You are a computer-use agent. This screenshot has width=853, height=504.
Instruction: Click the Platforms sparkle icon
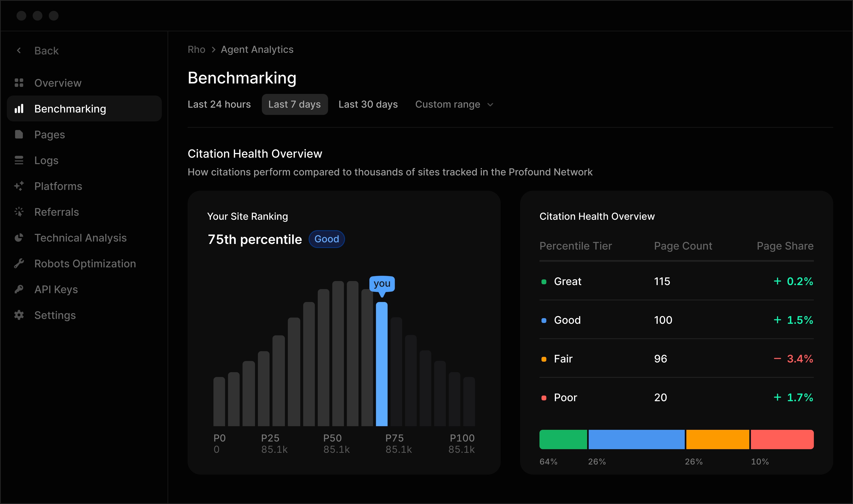click(19, 186)
